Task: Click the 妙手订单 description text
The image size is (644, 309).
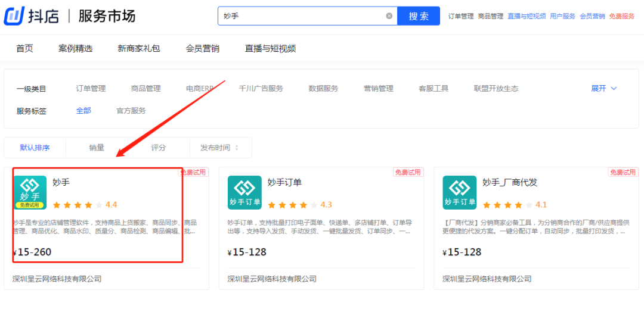Action: tap(320, 227)
